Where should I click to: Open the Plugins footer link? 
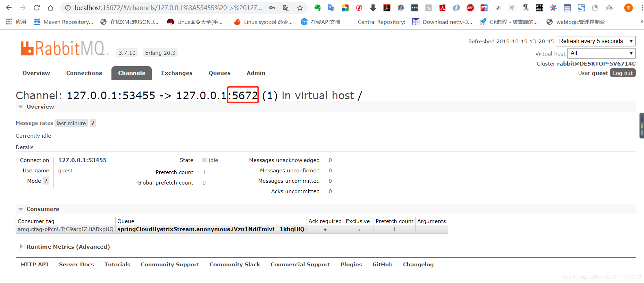click(x=351, y=264)
